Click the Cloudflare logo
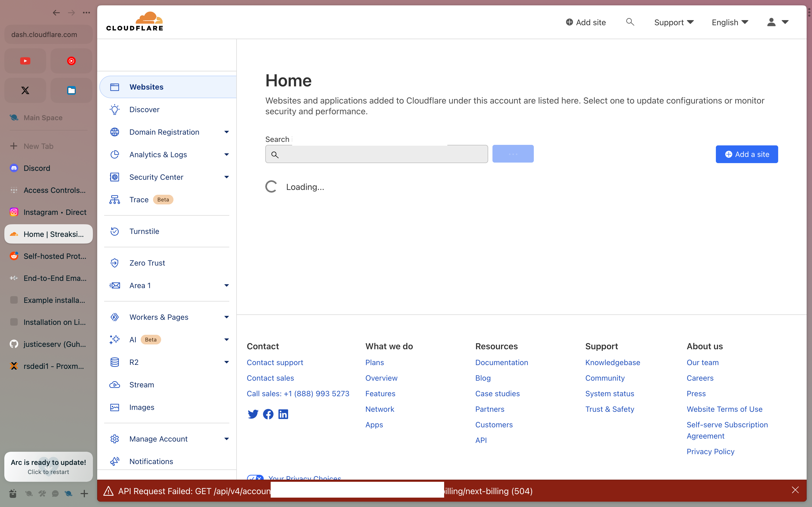Image resolution: width=812 pixels, height=507 pixels. pos(135,21)
